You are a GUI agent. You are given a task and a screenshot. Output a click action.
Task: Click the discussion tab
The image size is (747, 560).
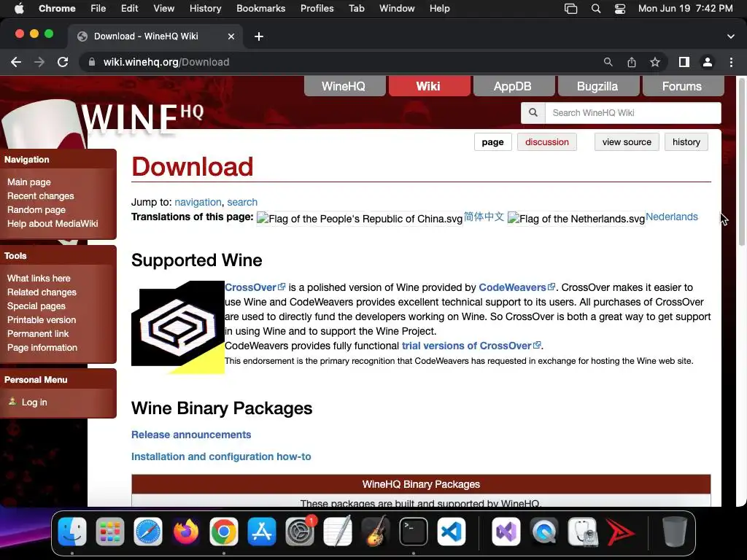(x=547, y=142)
